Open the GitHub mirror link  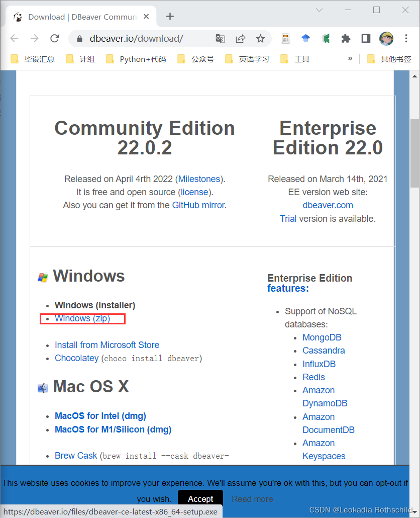[x=198, y=205]
